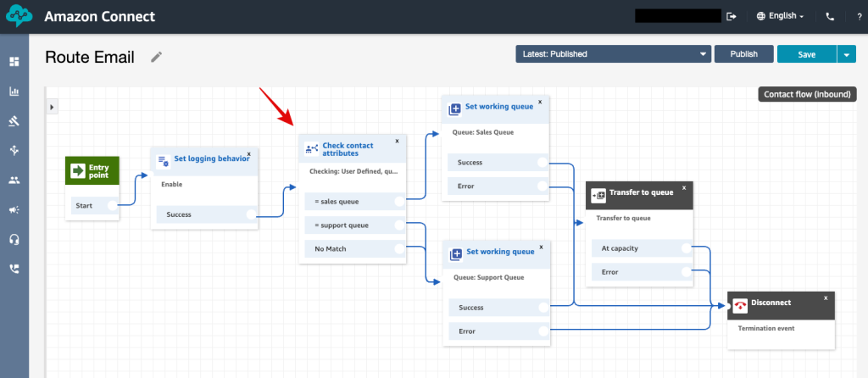Open the Save options dropdown arrow

tap(847, 54)
